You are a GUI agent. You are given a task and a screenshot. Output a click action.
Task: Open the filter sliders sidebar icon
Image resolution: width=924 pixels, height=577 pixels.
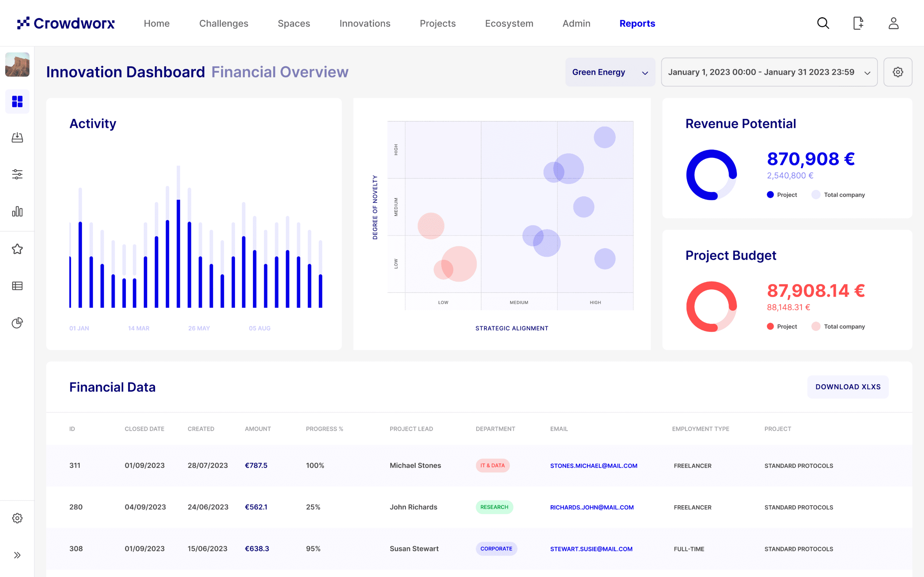pyautogui.click(x=17, y=174)
